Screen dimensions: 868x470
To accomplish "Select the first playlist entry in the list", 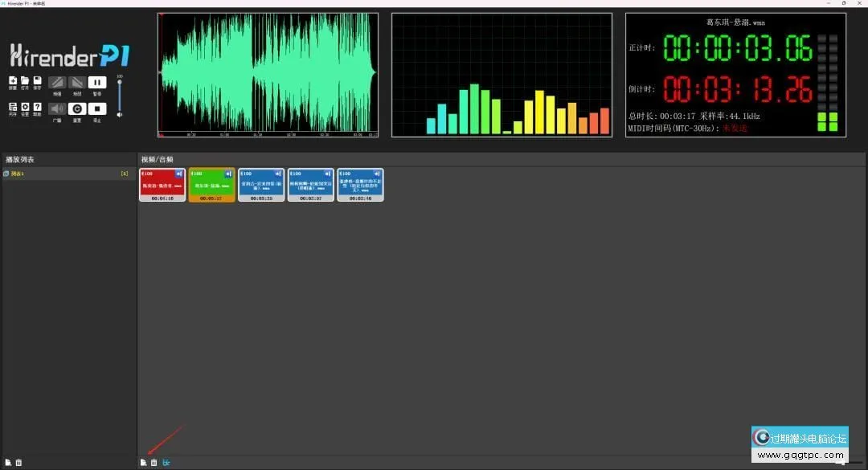I will point(64,174).
